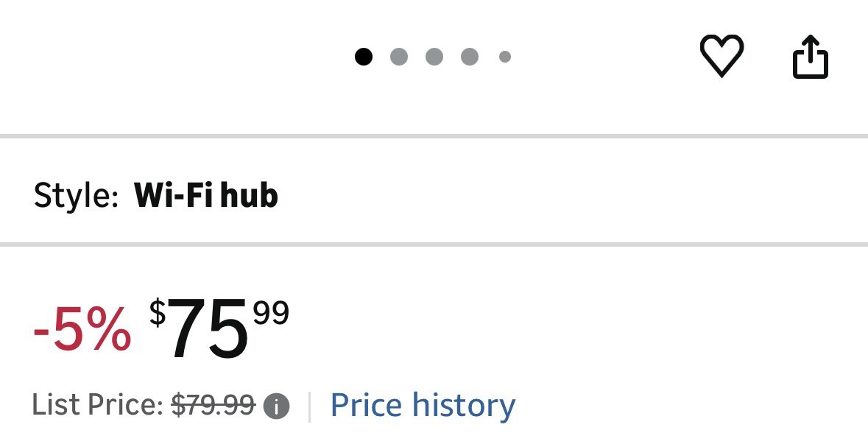Click the red -5% discount badge
The width and height of the screenshot is (868, 433).
point(82,331)
